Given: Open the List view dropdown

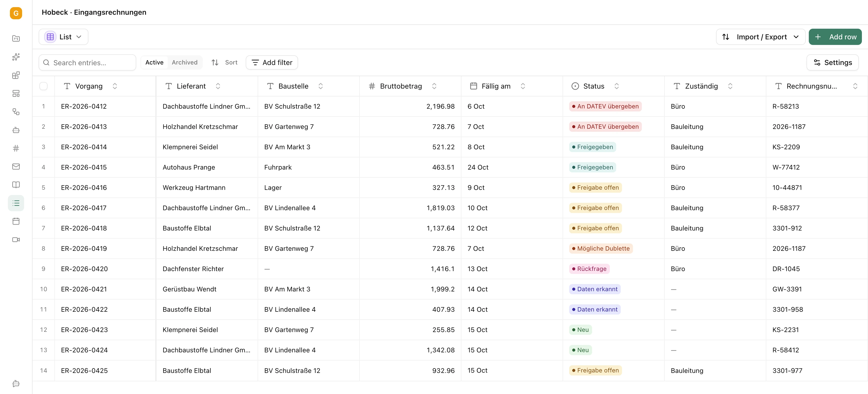Looking at the screenshot, I should click(x=63, y=37).
